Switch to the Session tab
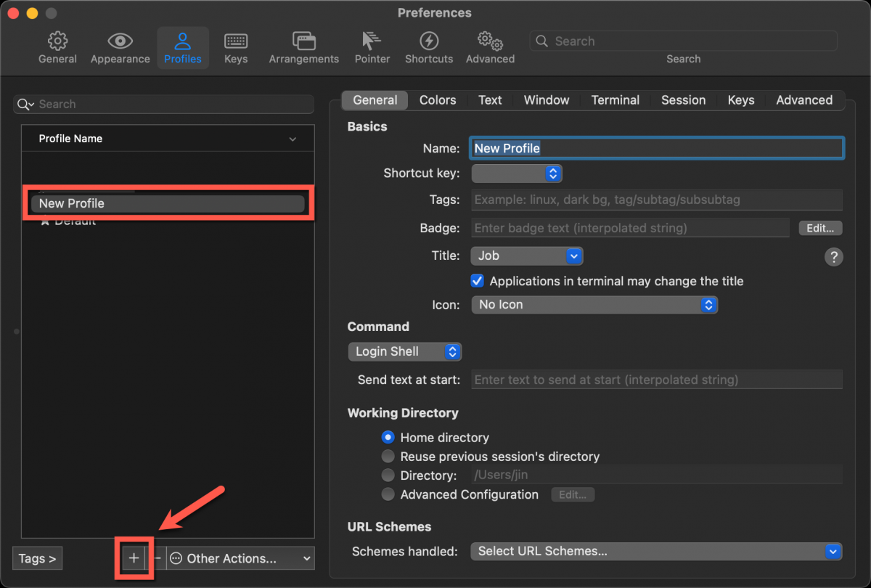871x588 pixels. 683,100
